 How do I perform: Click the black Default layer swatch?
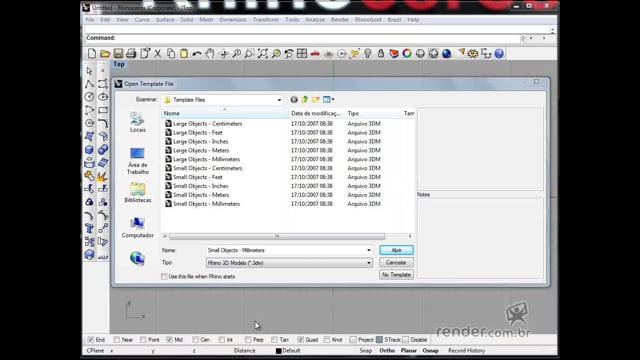[x=279, y=351]
